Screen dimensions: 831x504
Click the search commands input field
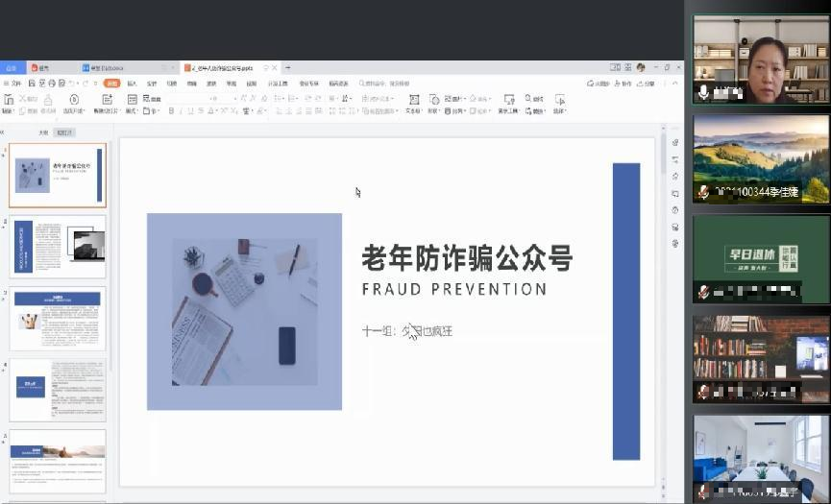click(386, 84)
